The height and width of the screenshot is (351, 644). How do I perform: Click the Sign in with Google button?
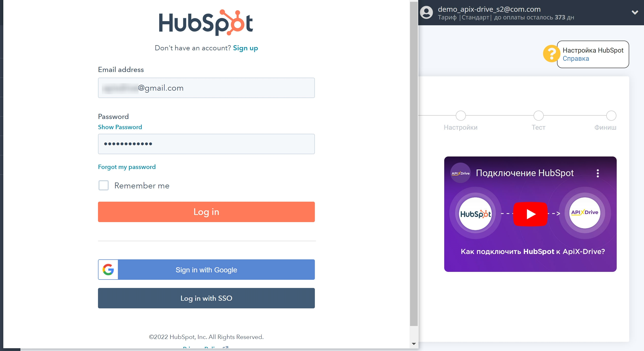206,269
